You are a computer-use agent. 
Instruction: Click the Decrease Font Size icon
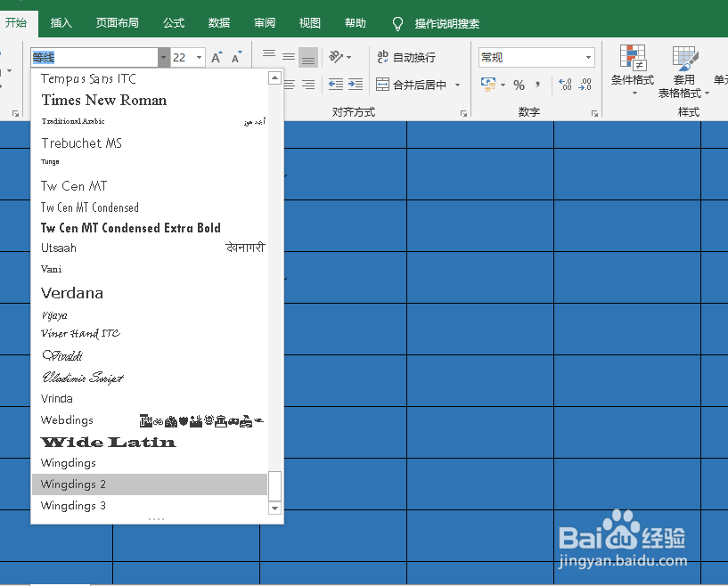click(234, 56)
